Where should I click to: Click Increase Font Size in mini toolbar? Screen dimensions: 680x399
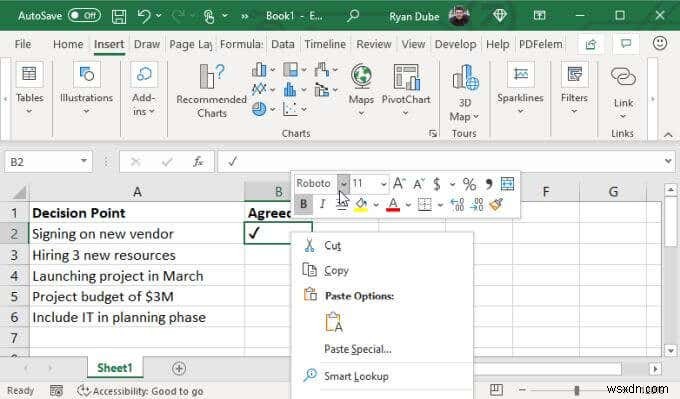(x=399, y=183)
